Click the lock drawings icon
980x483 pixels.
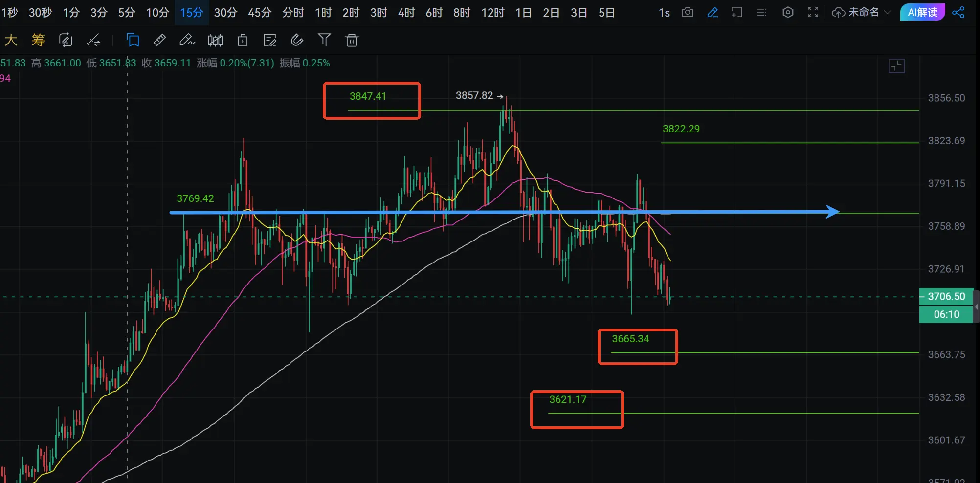point(243,40)
